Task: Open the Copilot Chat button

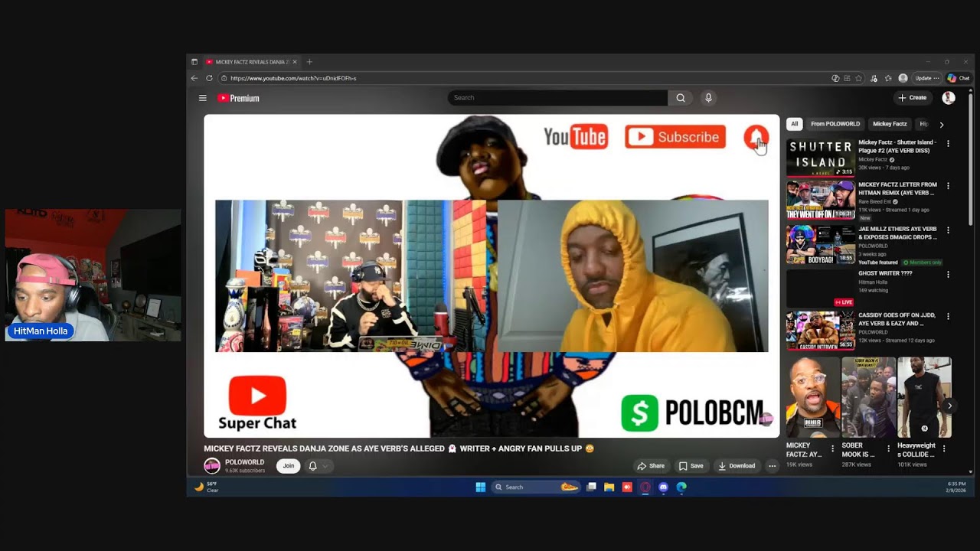Action: pyautogui.click(x=959, y=78)
